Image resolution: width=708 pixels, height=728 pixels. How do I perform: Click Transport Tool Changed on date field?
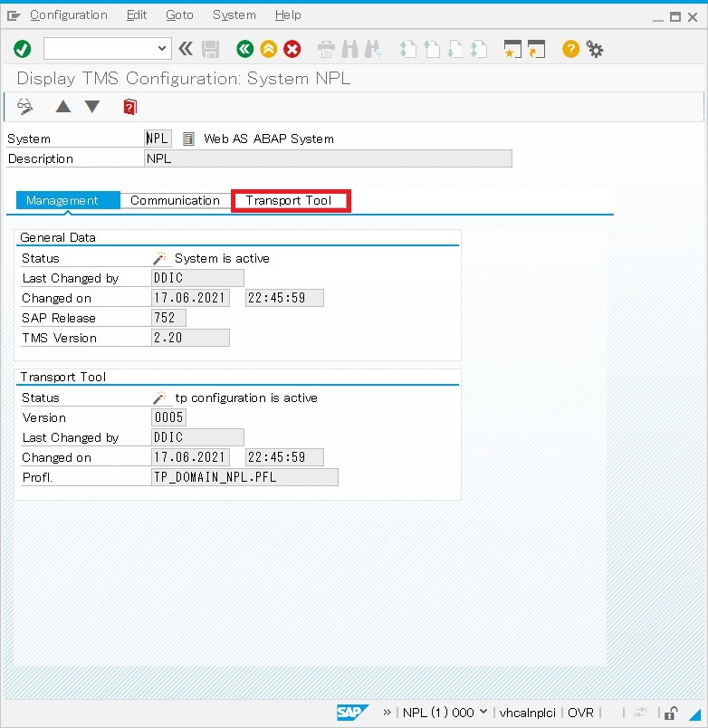[x=190, y=457]
